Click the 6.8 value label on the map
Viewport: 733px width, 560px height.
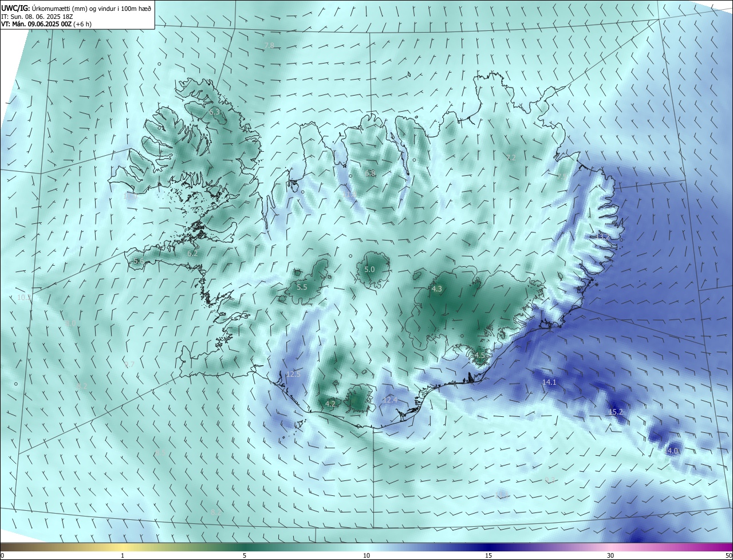[371, 173]
